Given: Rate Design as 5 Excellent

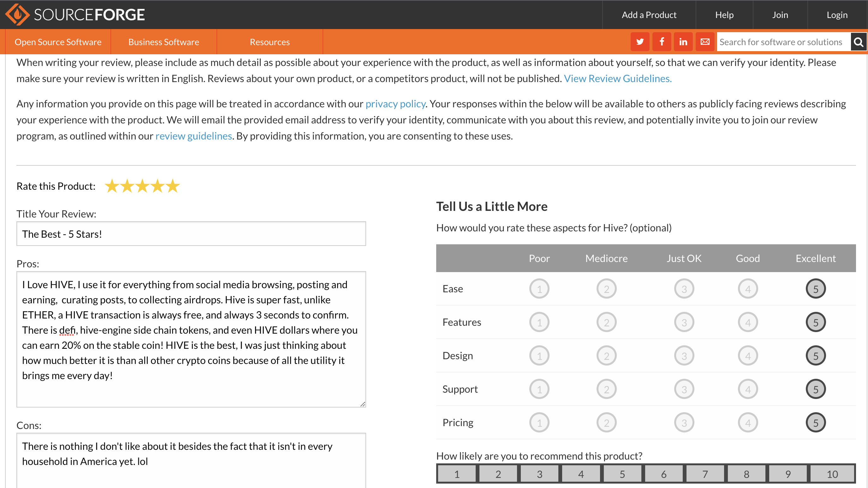Looking at the screenshot, I should 815,355.
